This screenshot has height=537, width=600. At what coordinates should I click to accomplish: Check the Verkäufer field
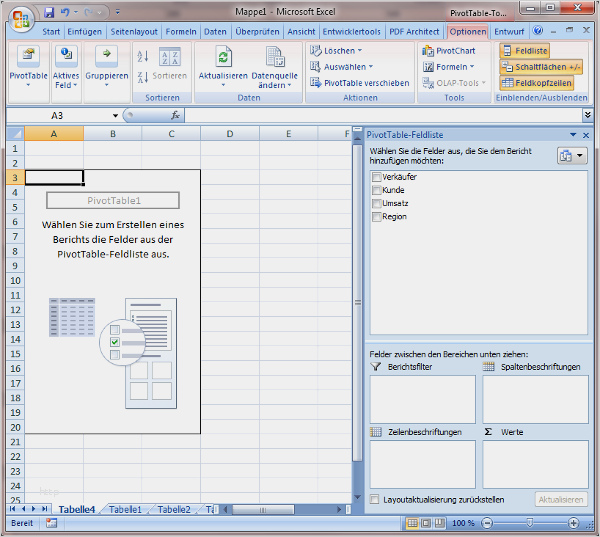377,177
